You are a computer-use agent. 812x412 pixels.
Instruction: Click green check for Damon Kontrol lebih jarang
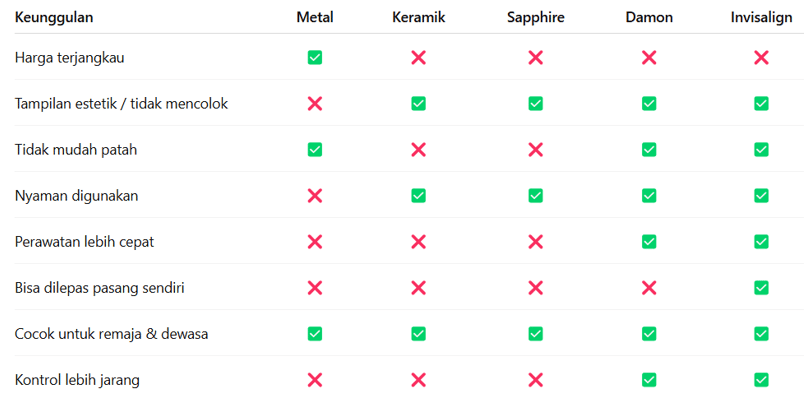[x=649, y=380]
